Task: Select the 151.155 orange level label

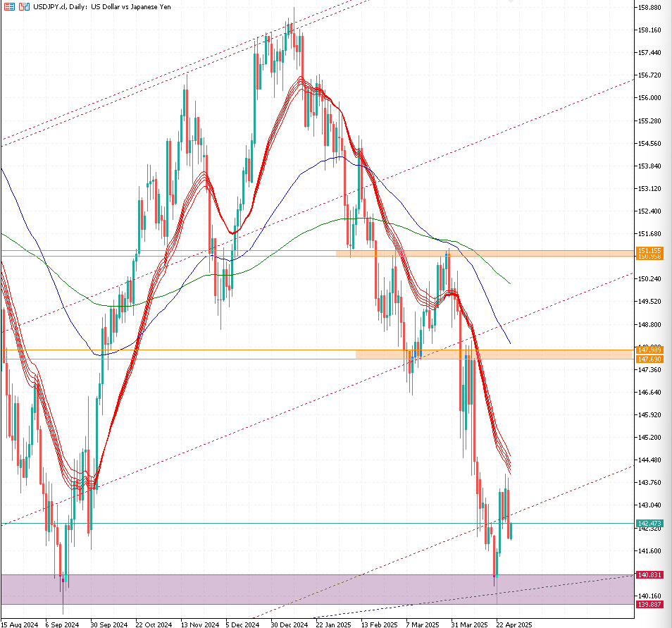Action: [x=649, y=250]
